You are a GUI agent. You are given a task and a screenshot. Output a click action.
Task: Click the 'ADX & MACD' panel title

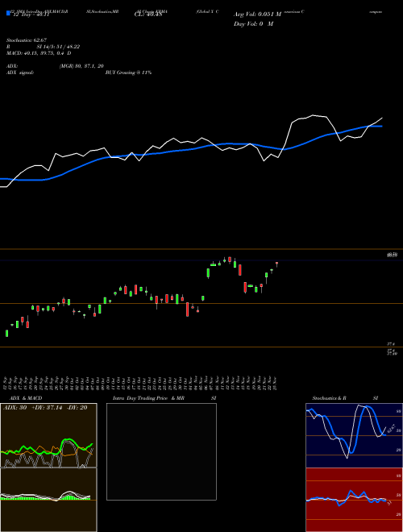coord(26,398)
